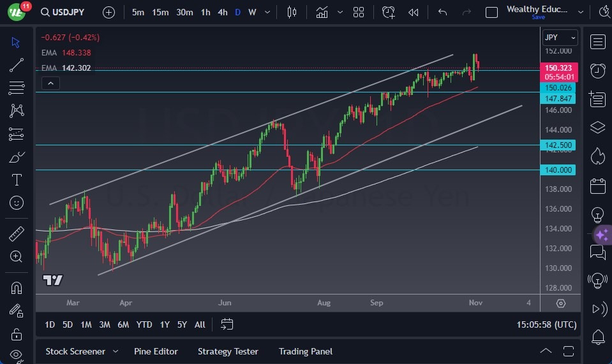Click the bar replay rewind icon
Image resolution: width=612 pixels, height=364 pixels.
pos(414,12)
